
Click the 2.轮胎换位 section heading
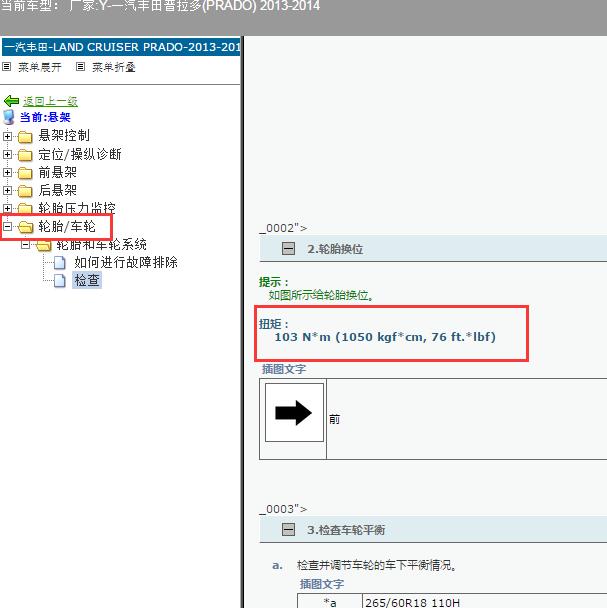[x=335, y=249]
